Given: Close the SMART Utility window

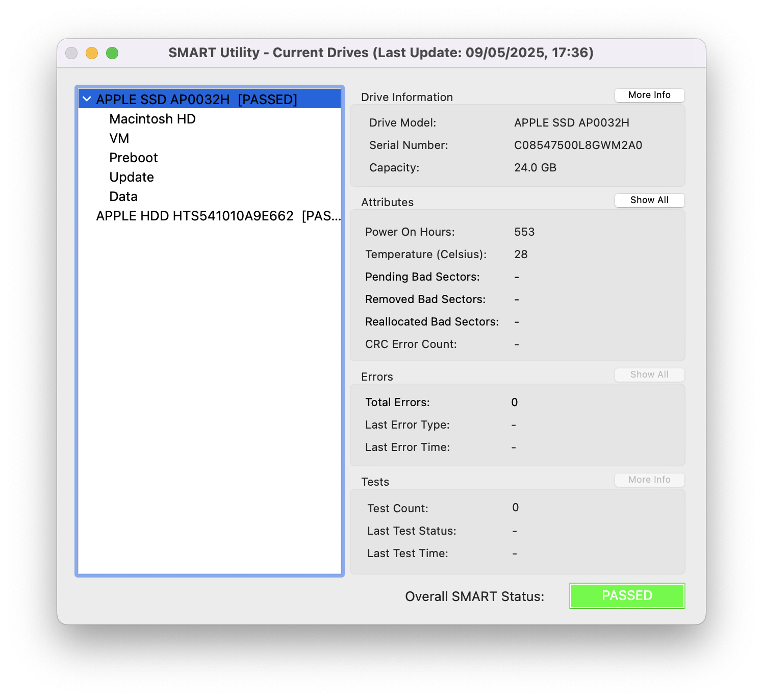Looking at the screenshot, I should 71,53.
